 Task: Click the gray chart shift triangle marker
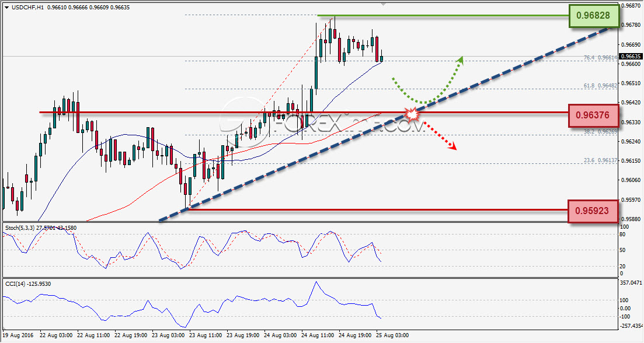click(x=383, y=4)
